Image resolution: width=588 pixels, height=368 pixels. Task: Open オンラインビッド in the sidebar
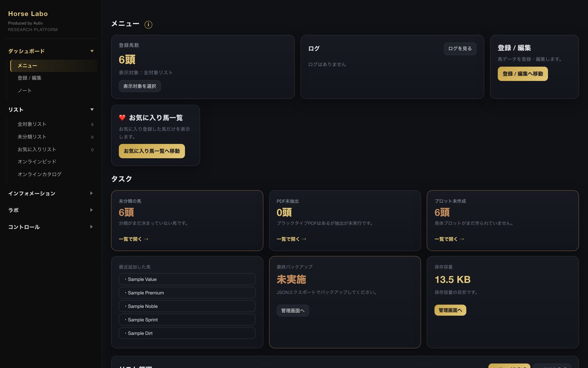(54, 162)
